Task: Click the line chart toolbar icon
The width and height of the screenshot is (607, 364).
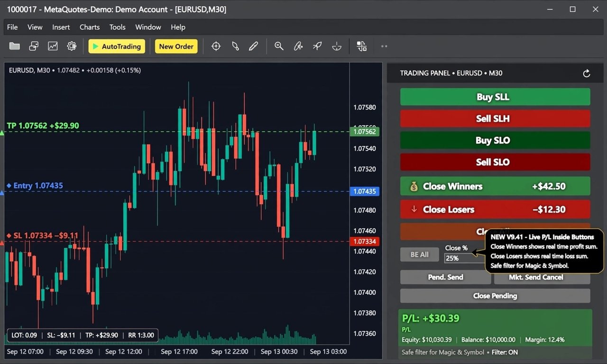Action: coord(53,46)
